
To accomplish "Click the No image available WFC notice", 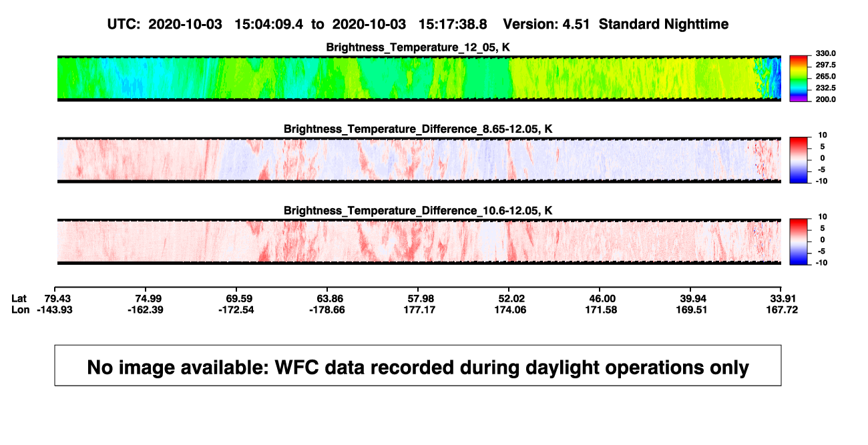I will point(418,366).
